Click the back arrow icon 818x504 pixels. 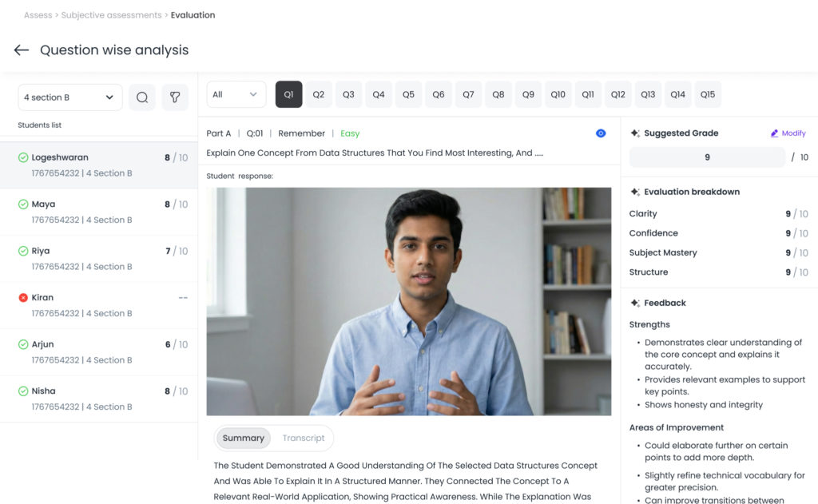[x=22, y=50]
